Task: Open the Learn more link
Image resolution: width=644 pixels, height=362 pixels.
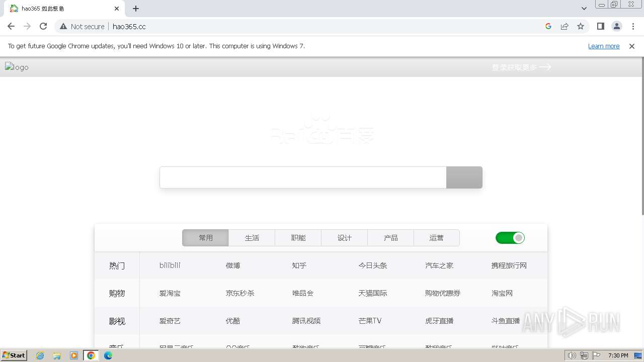Action: point(604,46)
